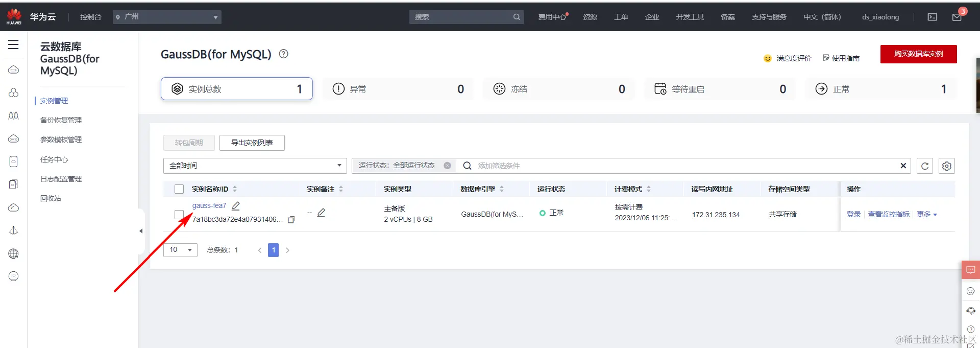Viewport: 980px width, 348px height.
Task: Click the sailboat icon in left rail
Action: pyautogui.click(x=14, y=230)
